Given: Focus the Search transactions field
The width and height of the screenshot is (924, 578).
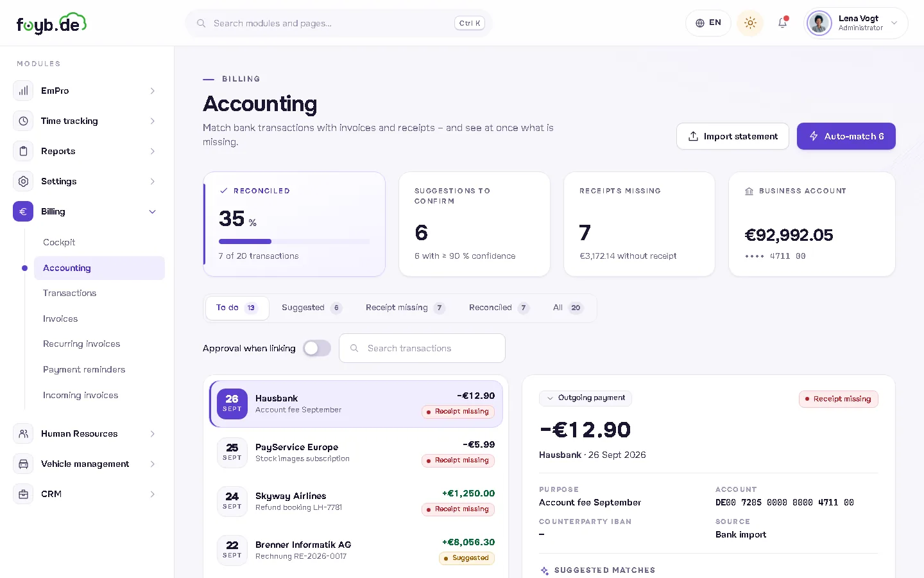Looking at the screenshot, I should 422,348.
